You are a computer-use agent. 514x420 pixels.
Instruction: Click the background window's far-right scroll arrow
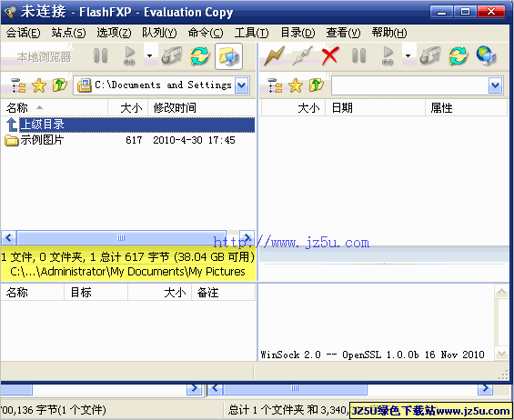click(485, 388)
